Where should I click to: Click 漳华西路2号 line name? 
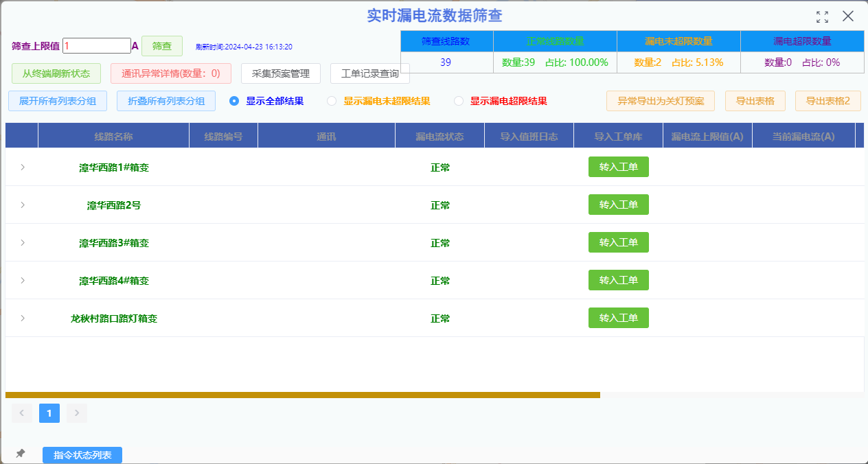114,205
